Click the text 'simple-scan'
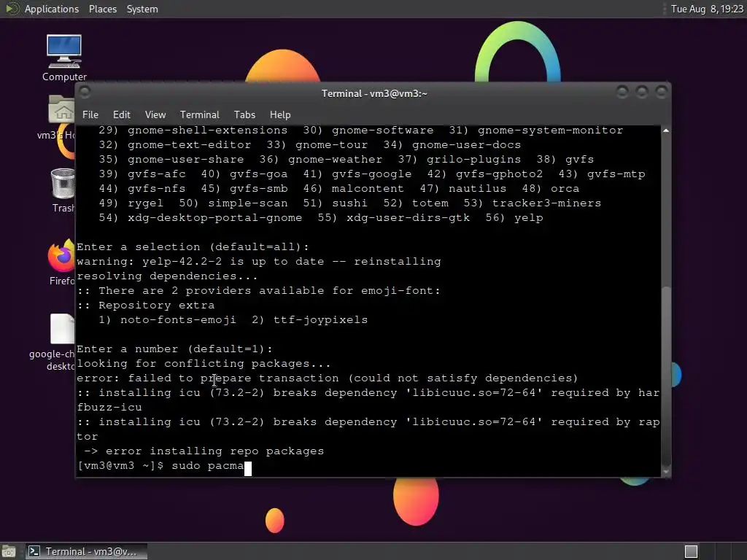This screenshot has height=560, width=747. pyautogui.click(x=248, y=203)
